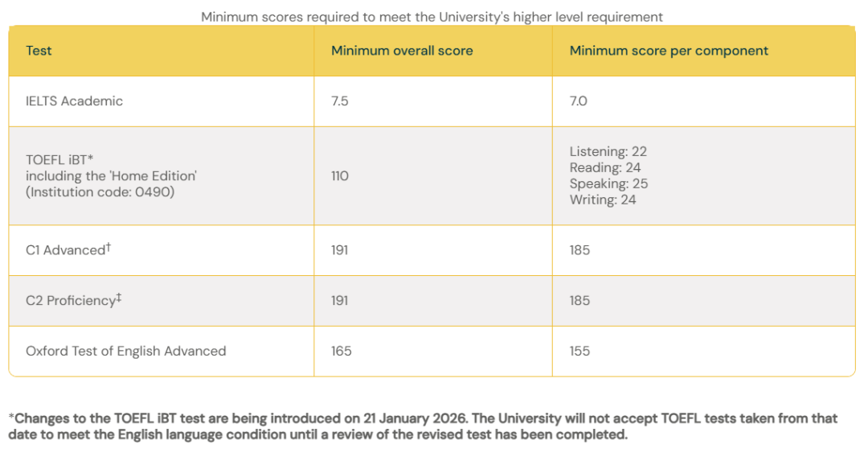This screenshot has width=868, height=461.
Task: Click the TOEFL overall score 110
Action: pos(340,175)
